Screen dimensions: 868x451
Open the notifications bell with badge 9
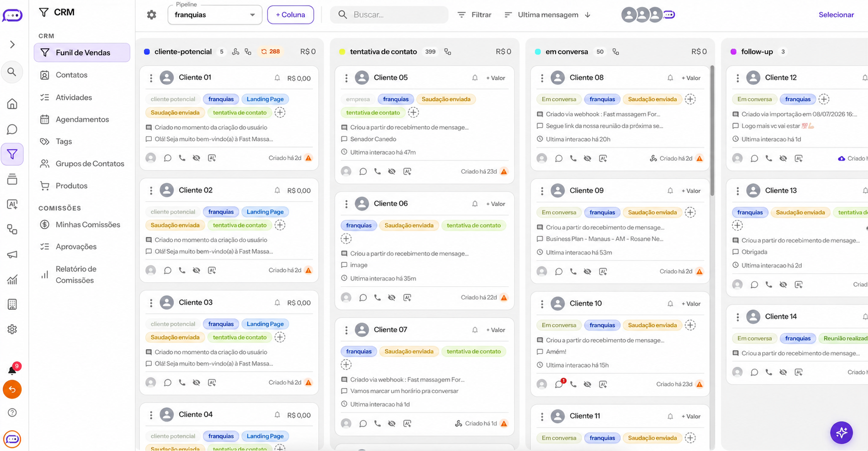click(12, 370)
